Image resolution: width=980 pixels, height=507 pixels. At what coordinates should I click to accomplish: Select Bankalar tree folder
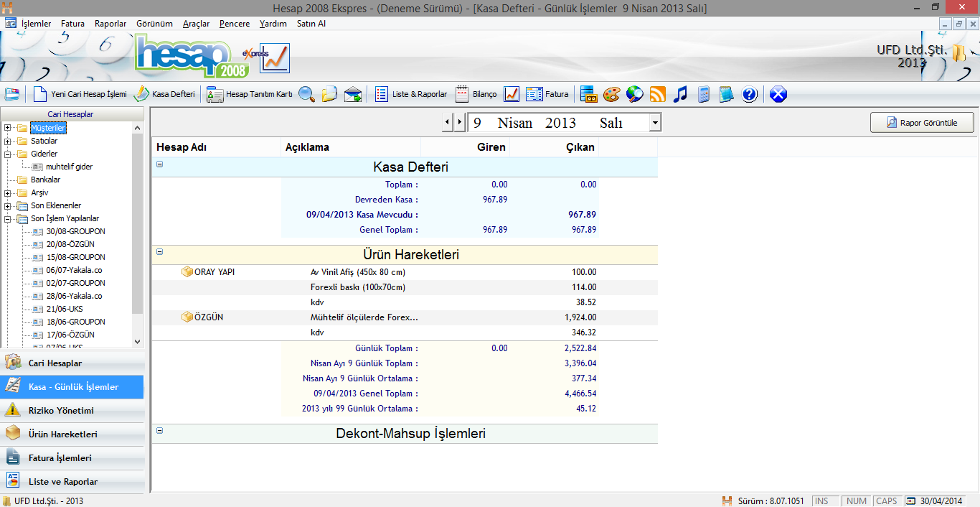pyautogui.click(x=45, y=180)
